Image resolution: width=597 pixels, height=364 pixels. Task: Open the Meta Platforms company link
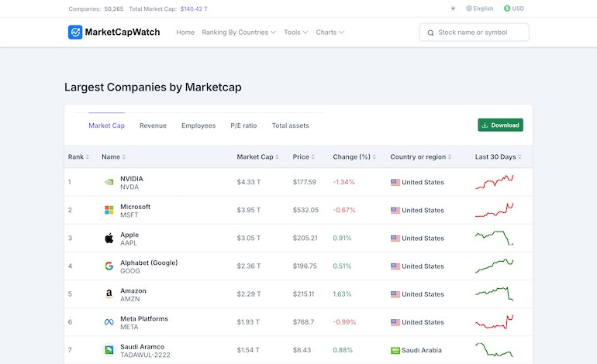tap(144, 319)
